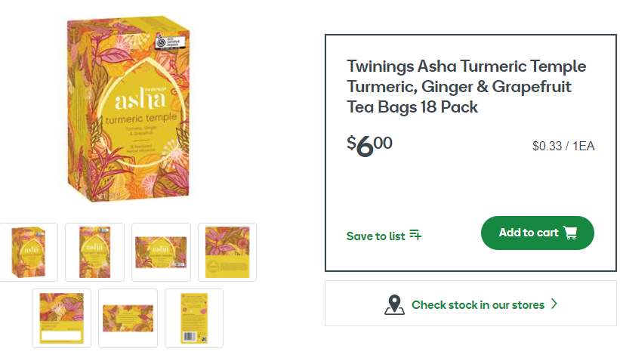Screen dimensions: 620x364
Task: Click the shopping cart icon in the green button
Action: (570, 233)
